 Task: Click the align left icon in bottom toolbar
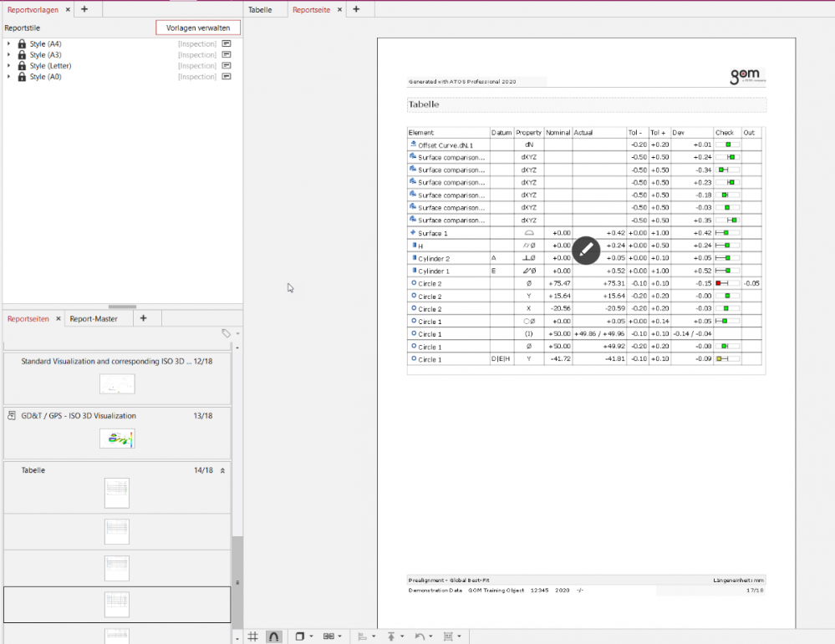tap(363, 636)
